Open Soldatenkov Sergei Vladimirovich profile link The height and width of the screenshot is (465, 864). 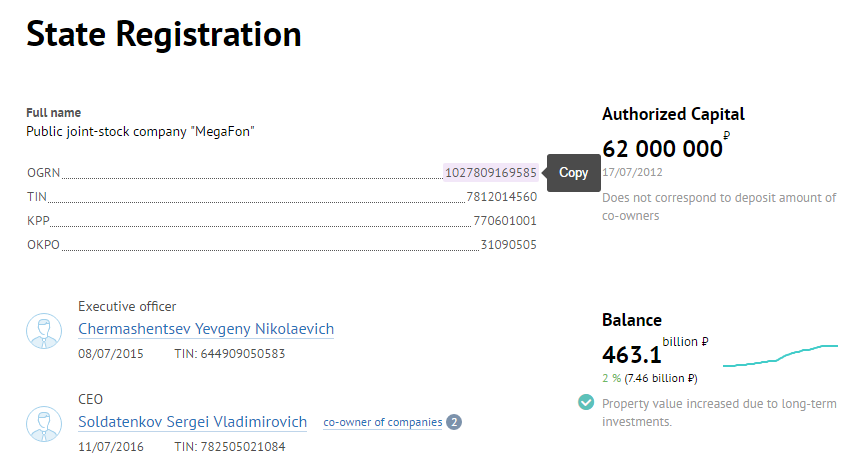192,422
